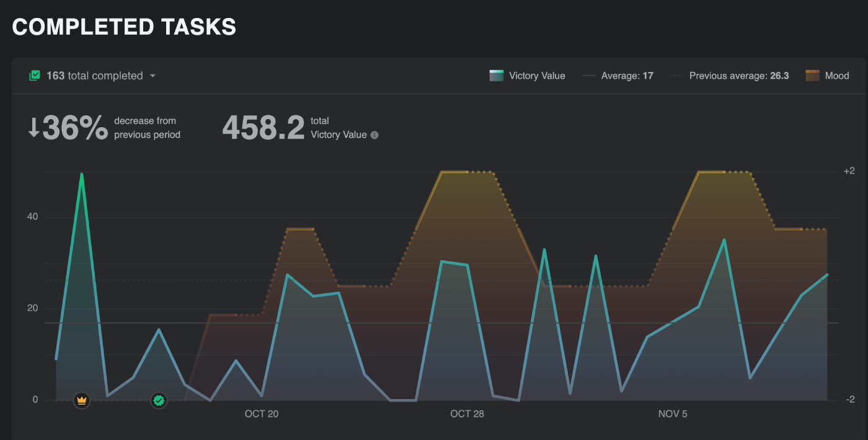The height and width of the screenshot is (440, 868).
Task: Click the 458.2 total Victory Value figure
Action: (263, 127)
